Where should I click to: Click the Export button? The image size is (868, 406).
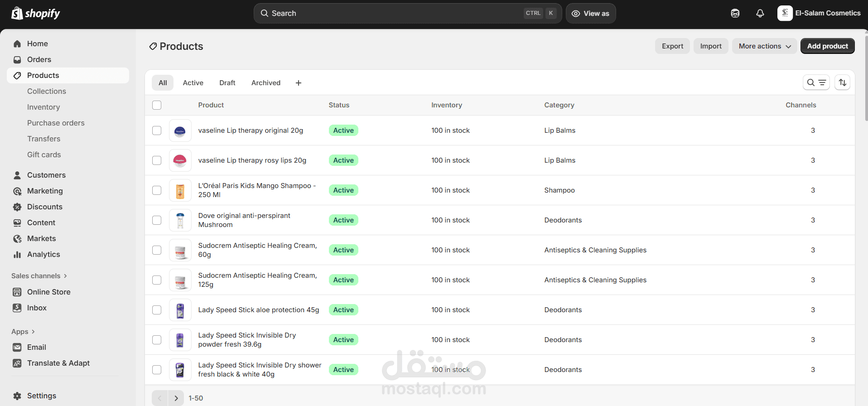tap(672, 46)
